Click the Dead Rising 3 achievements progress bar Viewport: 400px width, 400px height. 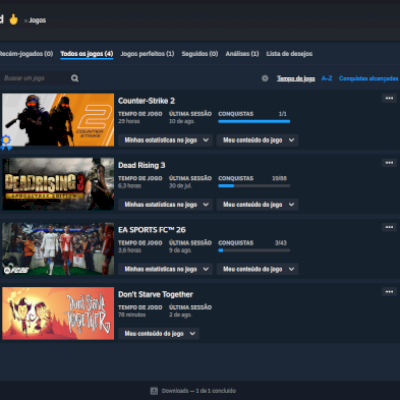pos(254,186)
